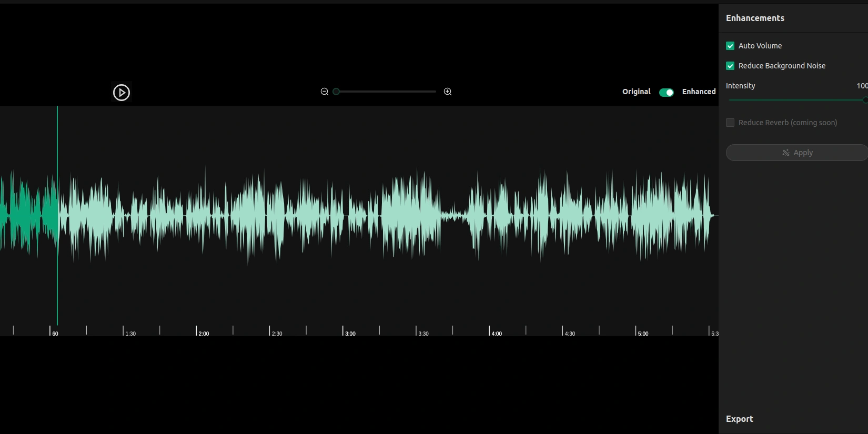Open the Export section
Viewport: 868px width, 434px height.
740,419
